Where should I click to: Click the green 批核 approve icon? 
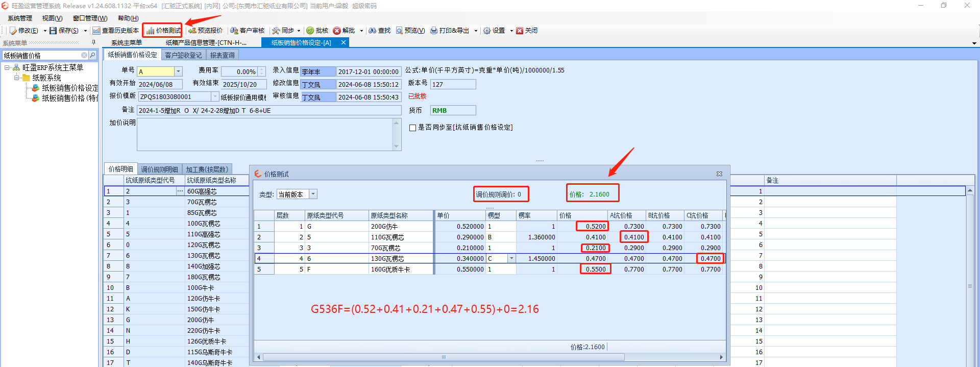pos(310,31)
